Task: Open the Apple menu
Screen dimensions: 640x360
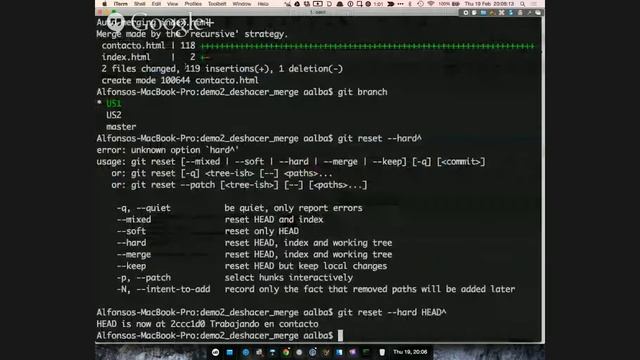Action: tap(104, 4)
